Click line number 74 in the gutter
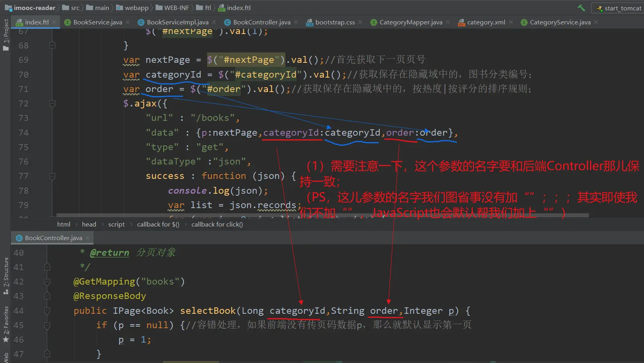This screenshot has height=363, width=644. (24, 133)
